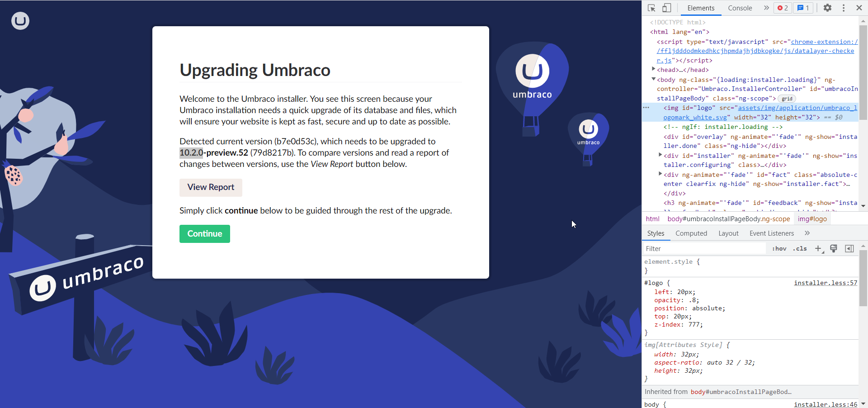This screenshot has height=408, width=868.
Task: Collapse the body element in DOM tree
Action: point(654,79)
